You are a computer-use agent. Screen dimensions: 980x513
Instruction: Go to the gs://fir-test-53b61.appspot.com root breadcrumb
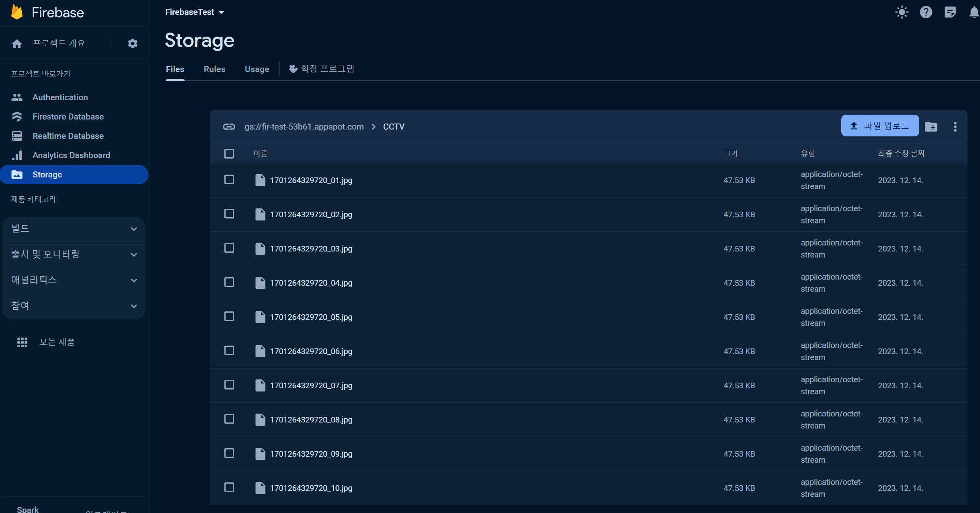click(x=304, y=127)
